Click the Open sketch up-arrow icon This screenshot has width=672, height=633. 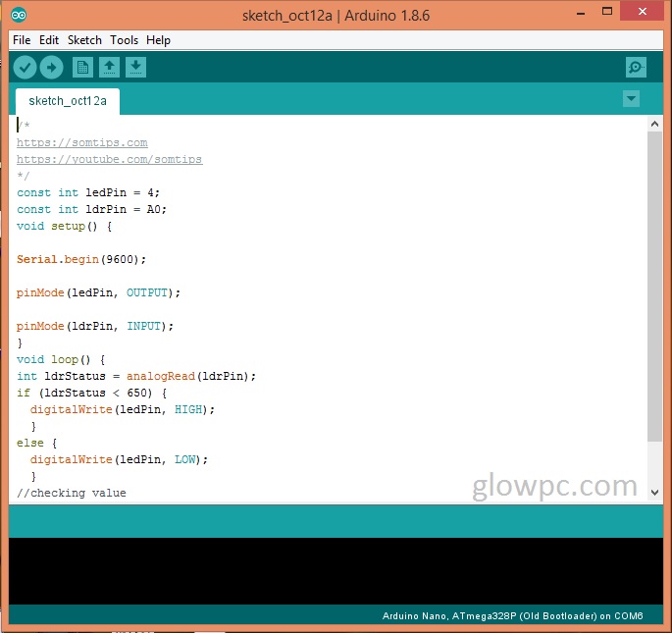109,68
